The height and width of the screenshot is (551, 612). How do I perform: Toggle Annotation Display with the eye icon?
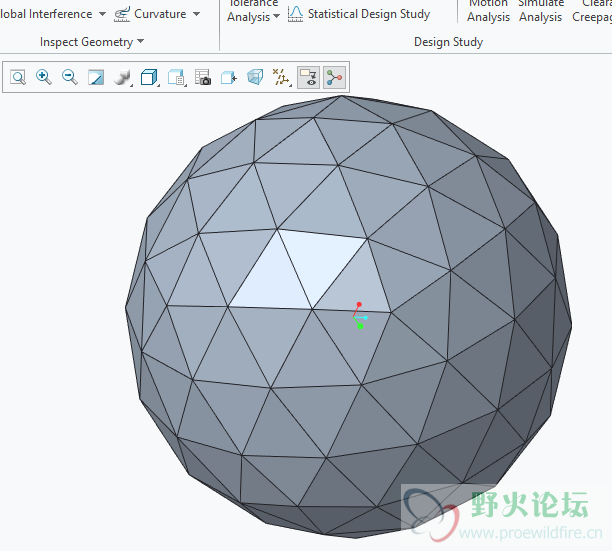click(308, 77)
